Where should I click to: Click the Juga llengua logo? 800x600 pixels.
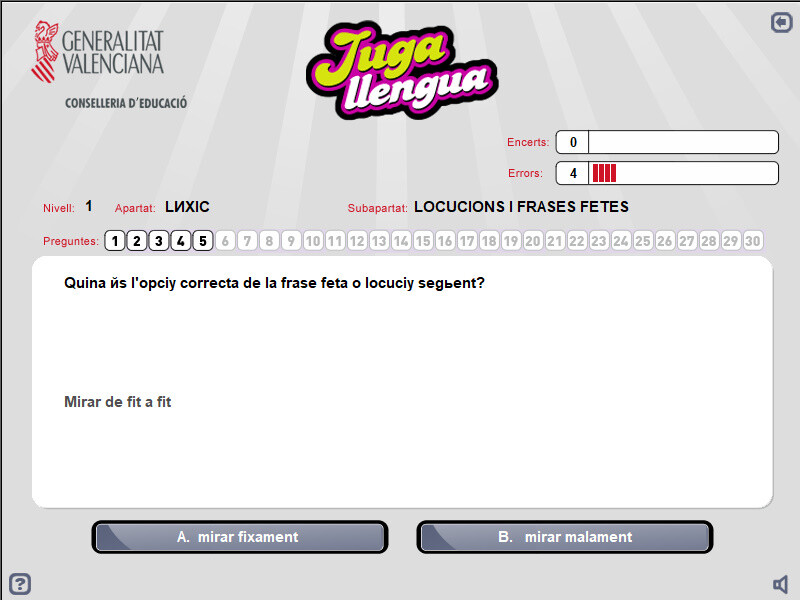[x=402, y=70]
